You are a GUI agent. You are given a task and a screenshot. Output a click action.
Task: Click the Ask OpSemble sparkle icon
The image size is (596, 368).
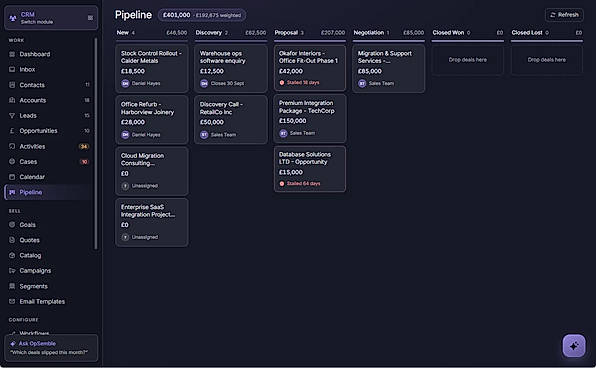pyautogui.click(x=13, y=343)
